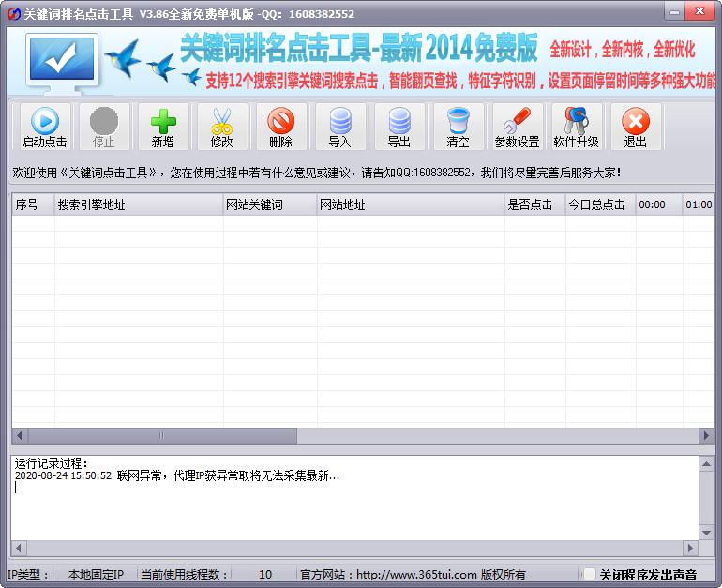Click the 序号 column header

click(x=32, y=204)
